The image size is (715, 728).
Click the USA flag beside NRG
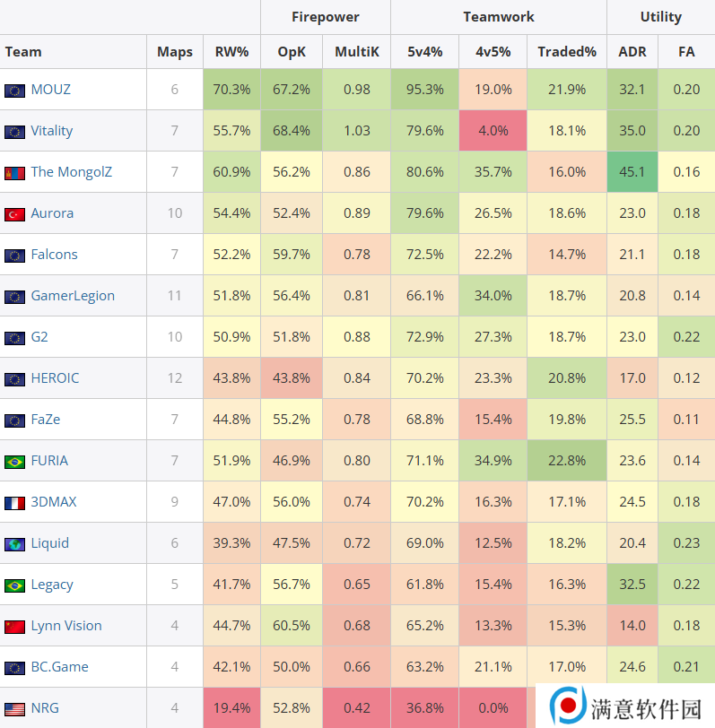pyautogui.click(x=14, y=710)
